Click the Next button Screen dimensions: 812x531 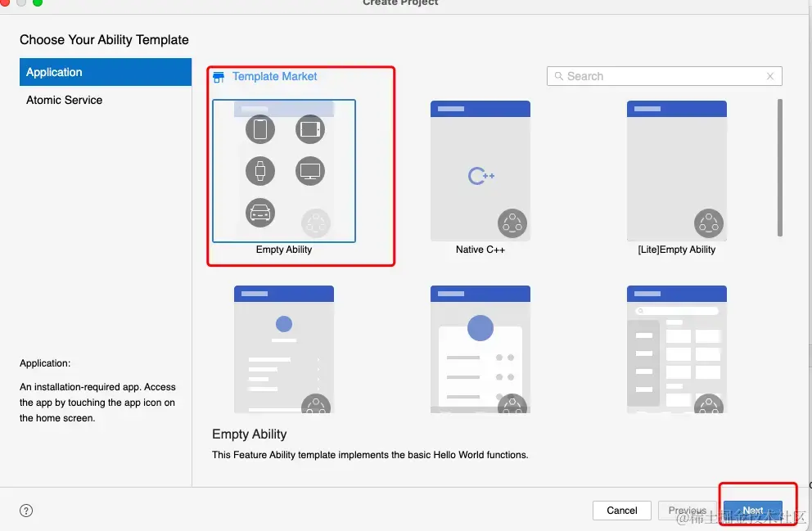752,511
